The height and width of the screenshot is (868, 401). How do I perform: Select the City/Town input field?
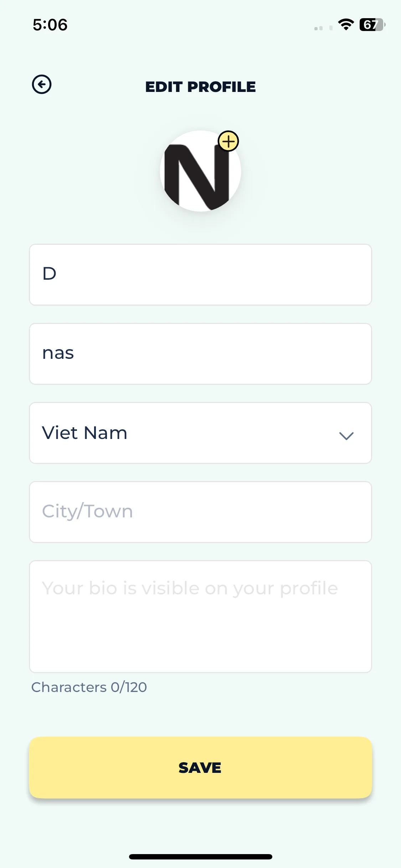pos(200,512)
